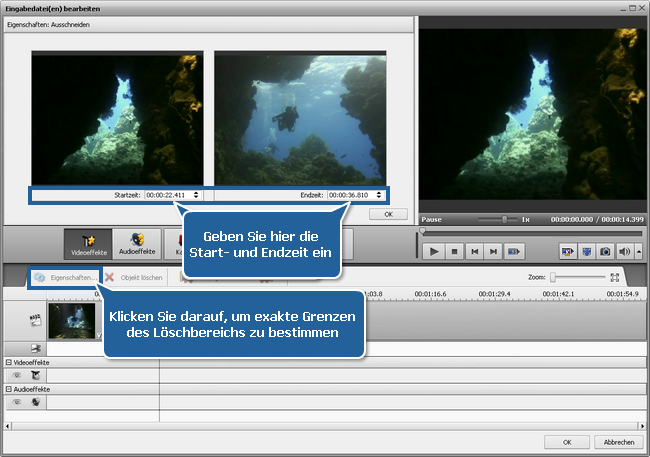Click the Play button in the preview
Screen dimensions: 650x457
tap(435, 252)
